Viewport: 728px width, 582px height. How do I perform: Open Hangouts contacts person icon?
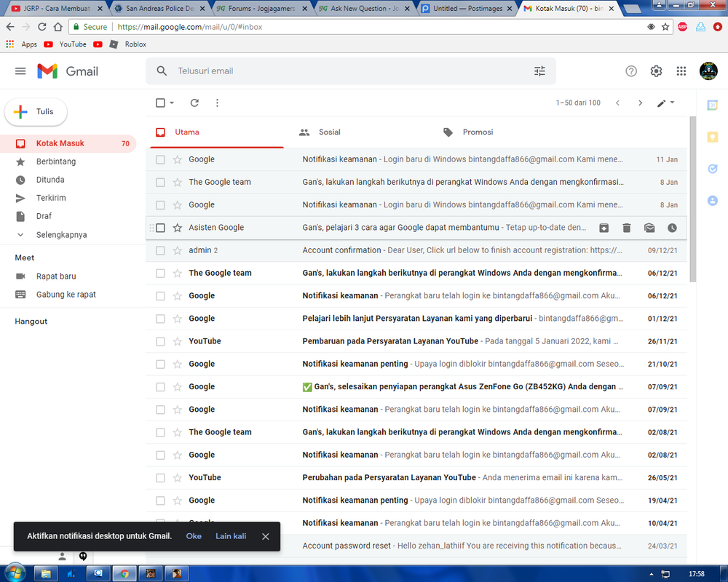(x=62, y=556)
